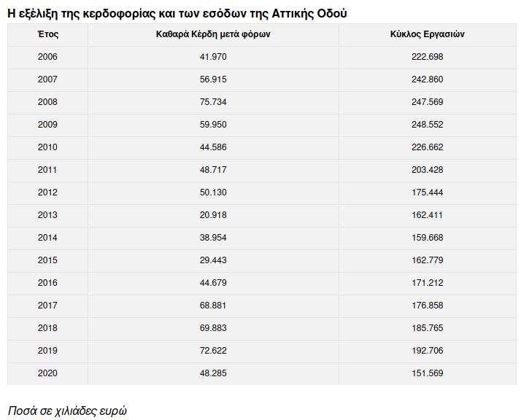Image resolution: width=521 pixels, height=420 pixels.
Task: Click the net profit value 41.970
Action: point(213,57)
